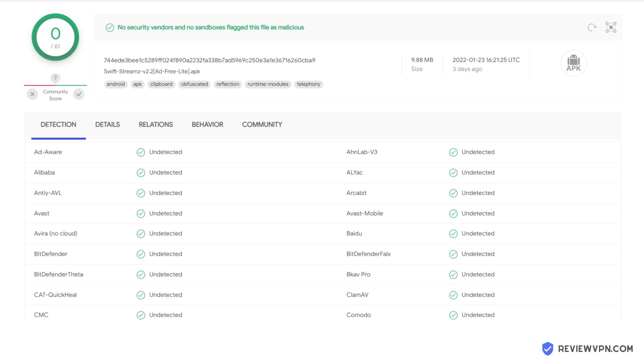Click the community score red-green bar
Screen dimensions: 644x362
coord(55,85)
